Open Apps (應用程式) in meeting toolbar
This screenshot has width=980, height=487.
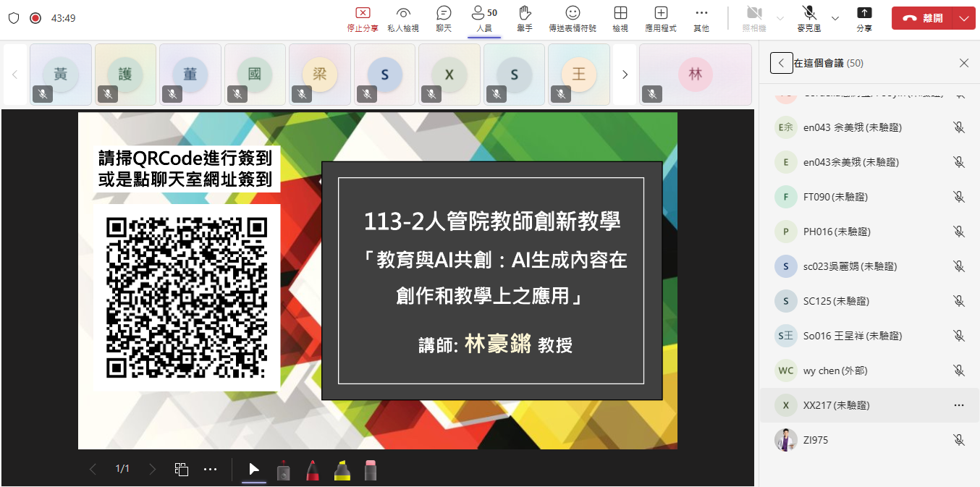(x=661, y=20)
